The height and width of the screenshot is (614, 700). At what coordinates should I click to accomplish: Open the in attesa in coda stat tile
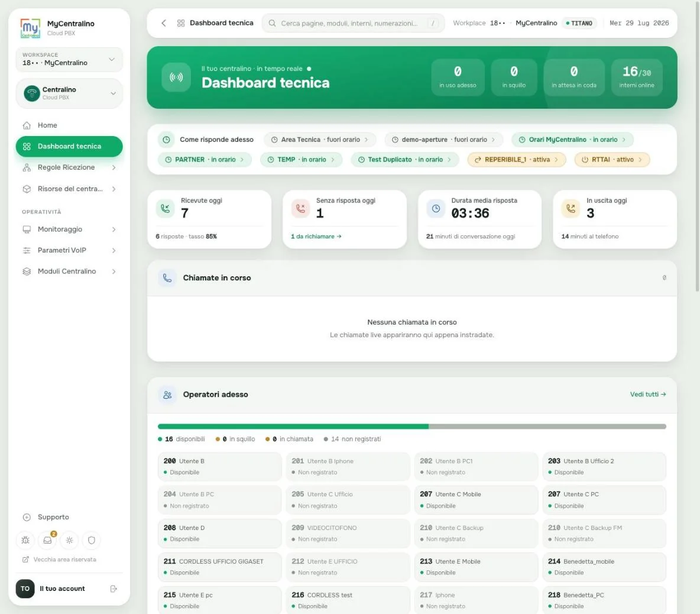(x=573, y=77)
